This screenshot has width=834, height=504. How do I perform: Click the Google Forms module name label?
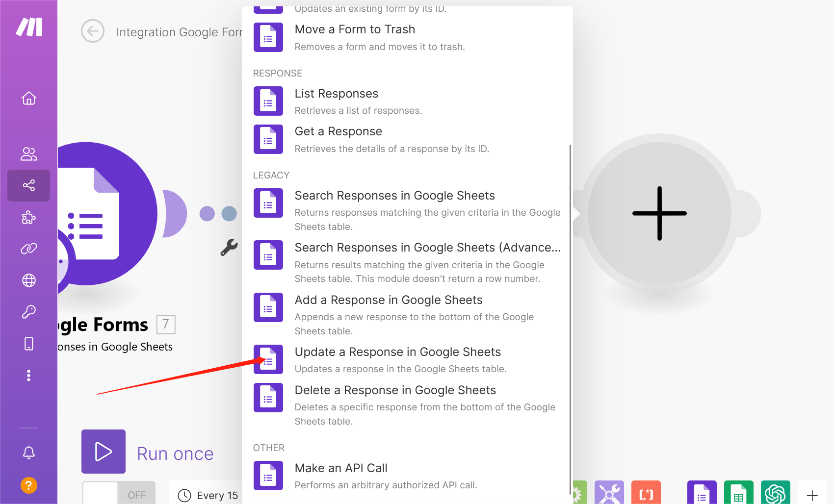point(103,325)
